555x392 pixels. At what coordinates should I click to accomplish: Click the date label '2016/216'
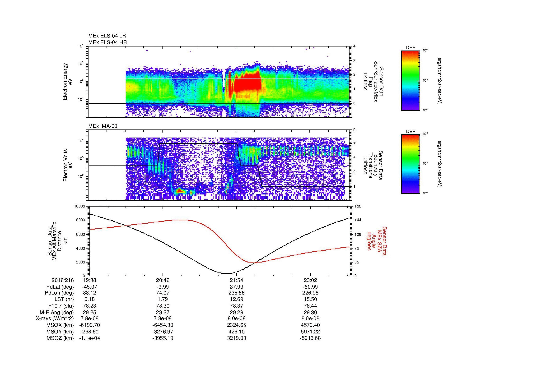pyautogui.click(x=63, y=280)
